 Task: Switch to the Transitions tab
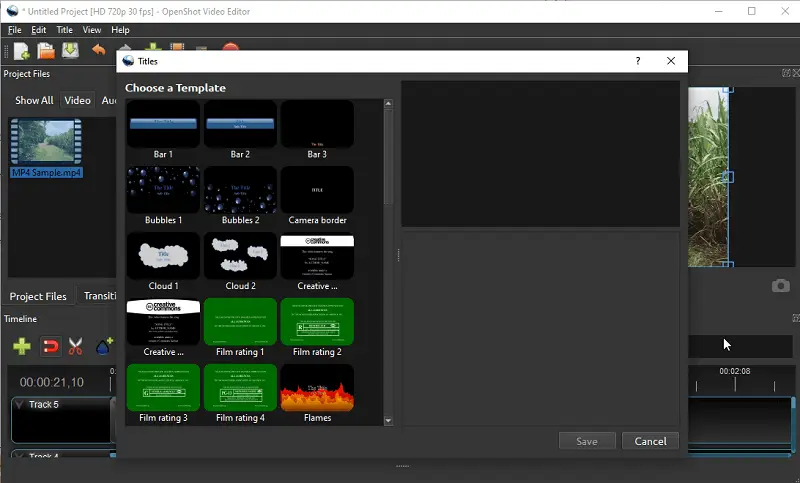[99, 296]
